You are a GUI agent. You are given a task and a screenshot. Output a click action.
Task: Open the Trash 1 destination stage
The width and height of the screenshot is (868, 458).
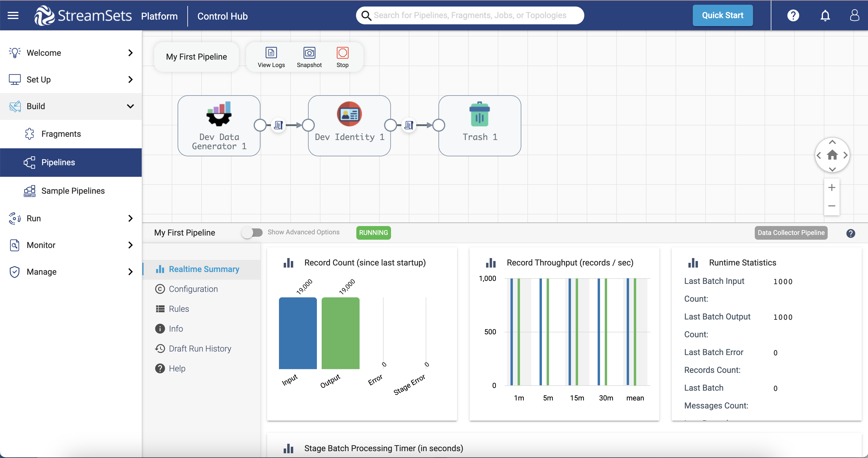pos(479,125)
